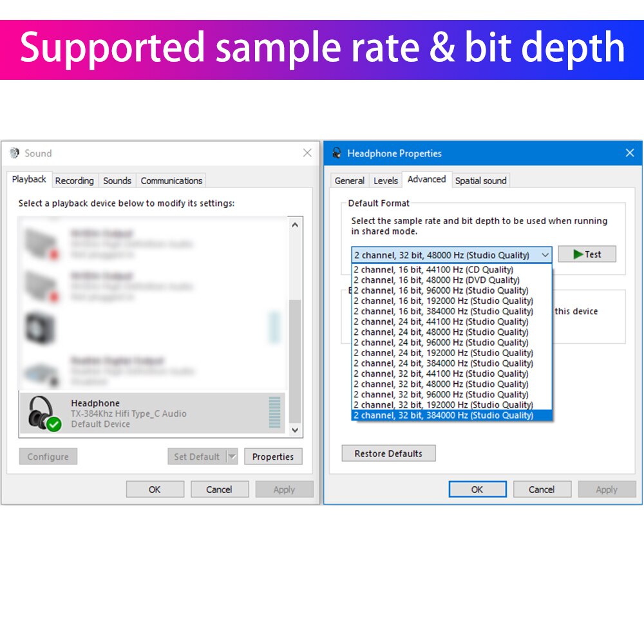Choose 16 bit, 44100 Hz (CD Quality)

click(452, 270)
